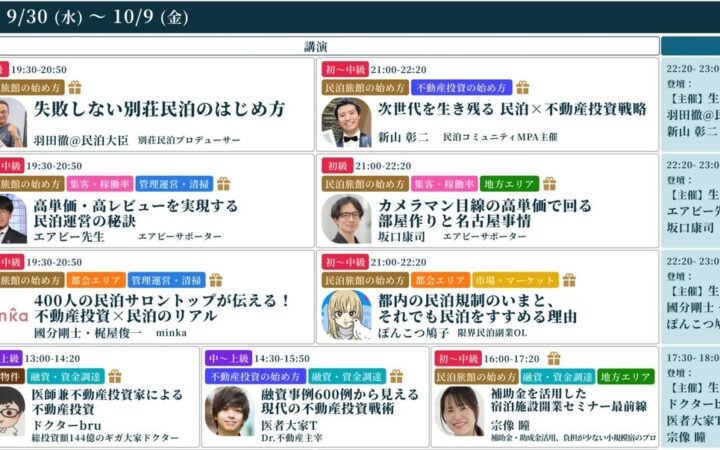Click subtitle 民泊コミュニティMPA主催
The image size is (720, 450).
click(500, 137)
